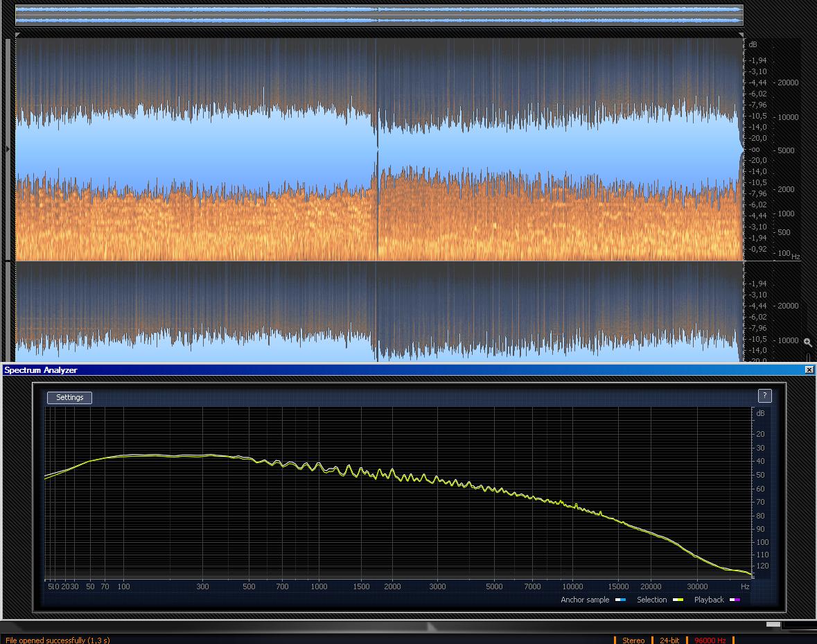Click the '700' frequency label in analyzer
This screenshot has width=817, height=644.
(282, 586)
